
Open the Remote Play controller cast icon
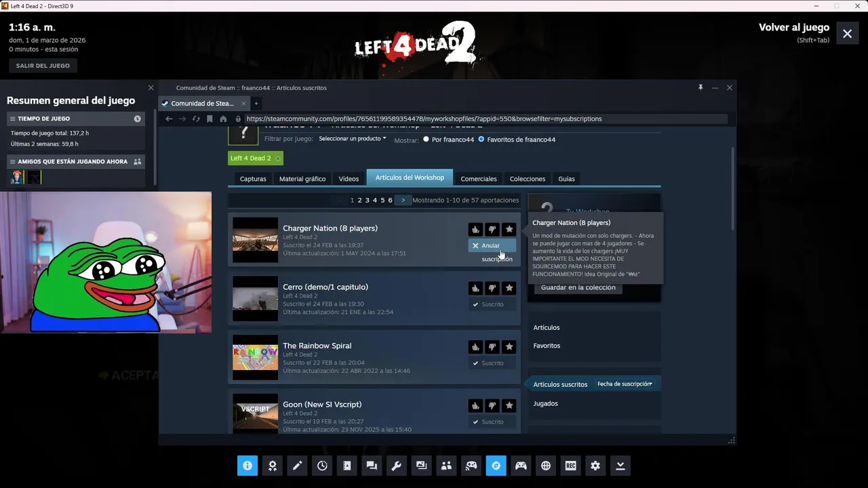point(471,466)
